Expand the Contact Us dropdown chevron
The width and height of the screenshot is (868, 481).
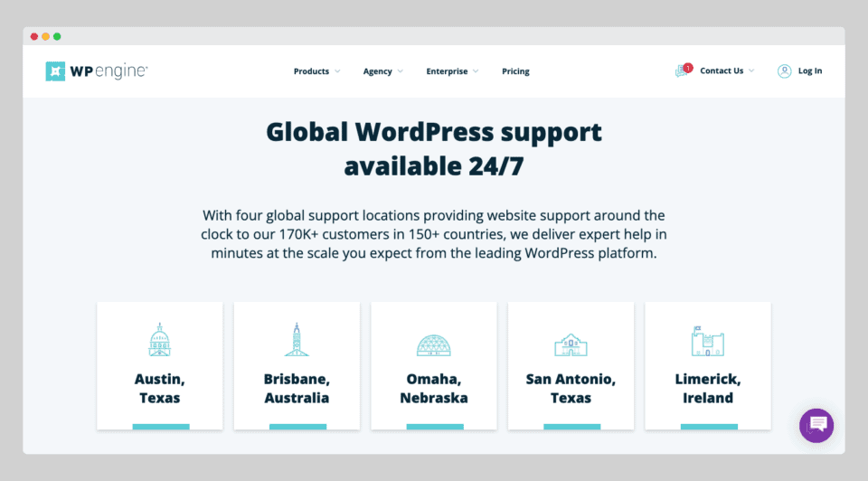tap(751, 71)
